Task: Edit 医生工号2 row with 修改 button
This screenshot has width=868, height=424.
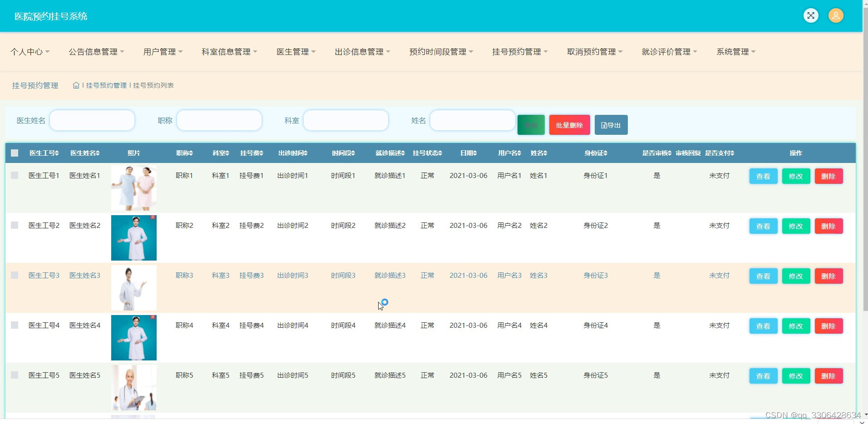Action: tap(796, 226)
